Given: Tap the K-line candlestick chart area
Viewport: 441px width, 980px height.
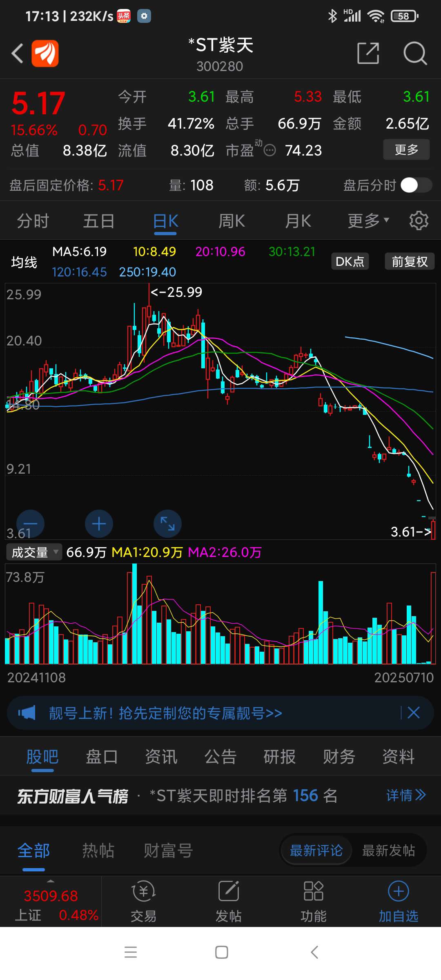Looking at the screenshot, I should 220,412.
